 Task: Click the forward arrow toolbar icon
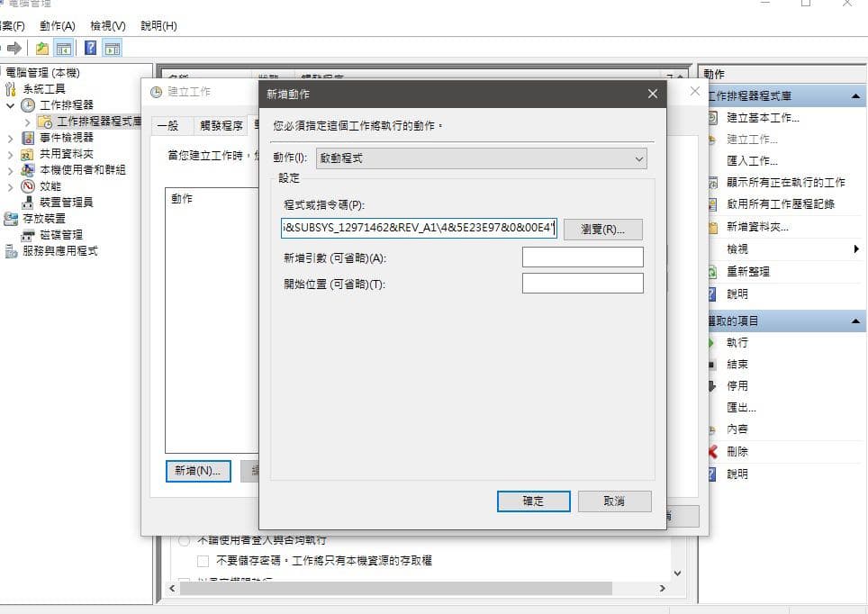(14, 49)
